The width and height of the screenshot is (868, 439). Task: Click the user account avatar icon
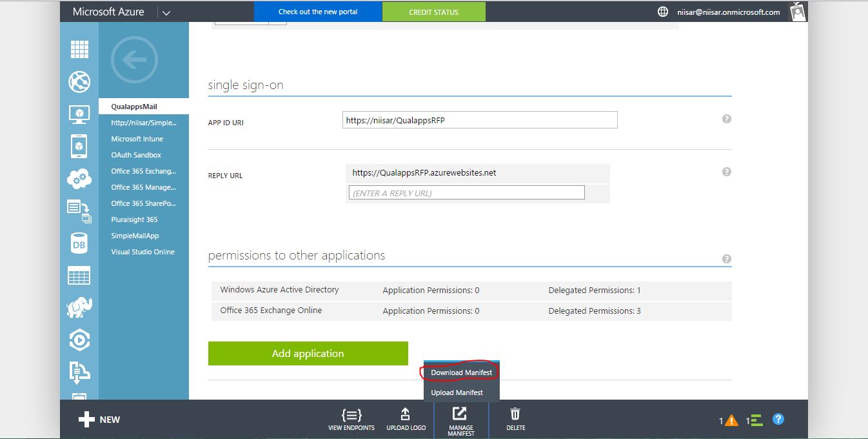coord(798,12)
